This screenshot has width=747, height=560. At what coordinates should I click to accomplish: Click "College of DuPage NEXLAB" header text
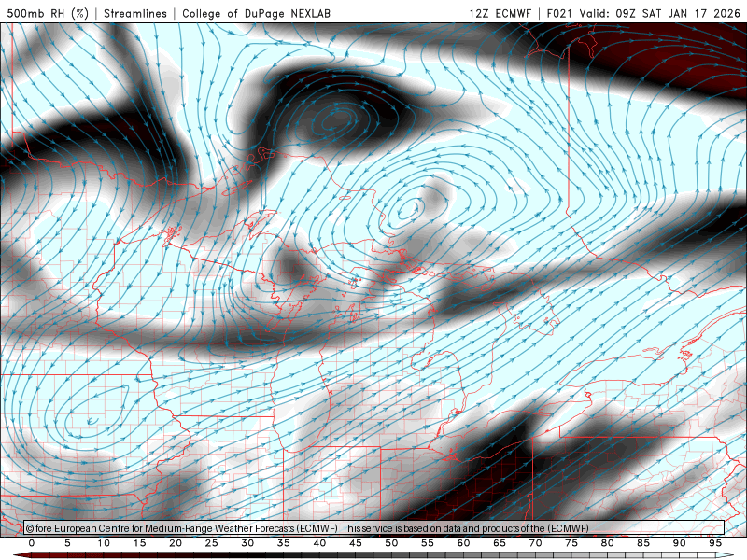pyautogui.click(x=256, y=13)
